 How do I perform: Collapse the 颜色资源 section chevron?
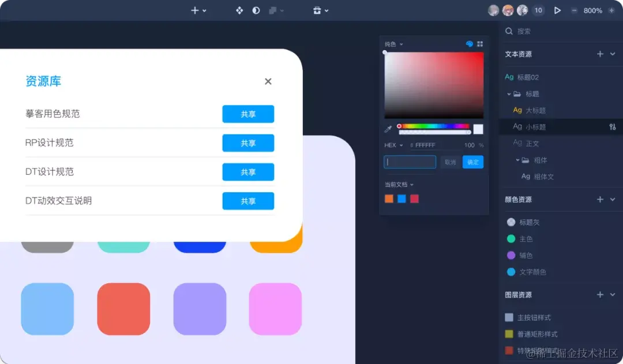click(x=613, y=200)
